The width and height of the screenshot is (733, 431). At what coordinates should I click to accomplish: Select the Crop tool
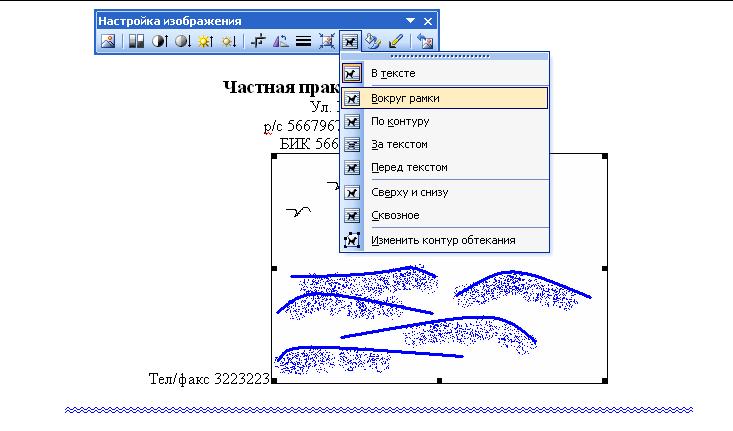point(258,41)
